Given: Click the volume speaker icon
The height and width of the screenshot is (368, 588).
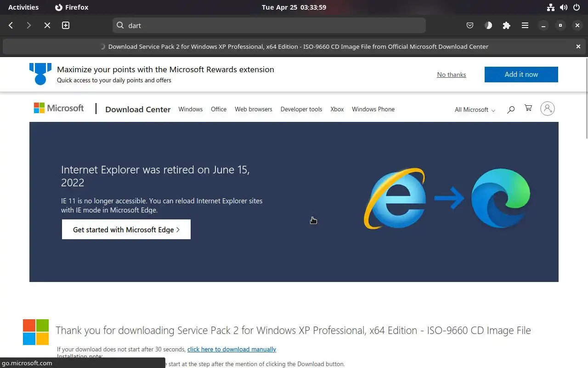Looking at the screenshot, I should point(564,7).
